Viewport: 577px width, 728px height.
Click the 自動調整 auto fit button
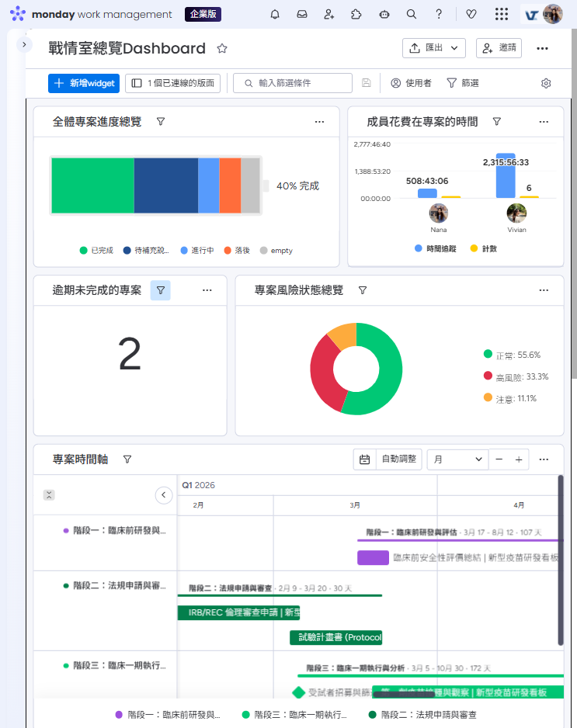tap(398, 459)
